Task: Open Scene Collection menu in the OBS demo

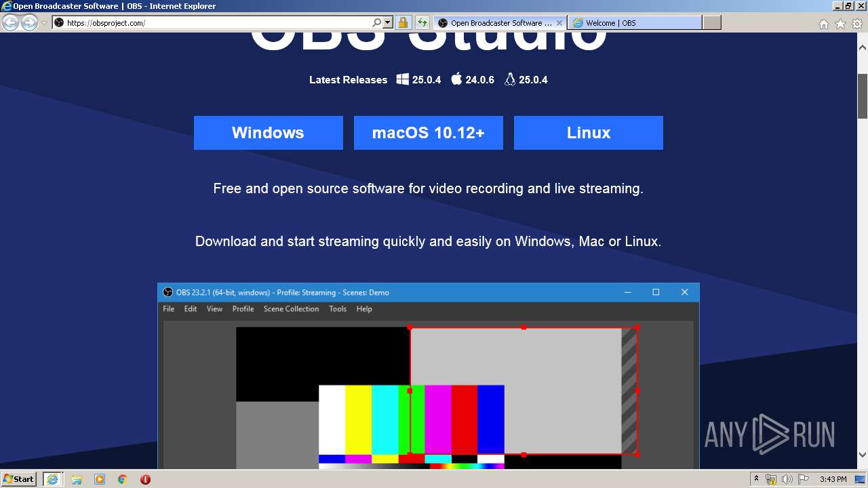Action: click(x=291, y=309)
